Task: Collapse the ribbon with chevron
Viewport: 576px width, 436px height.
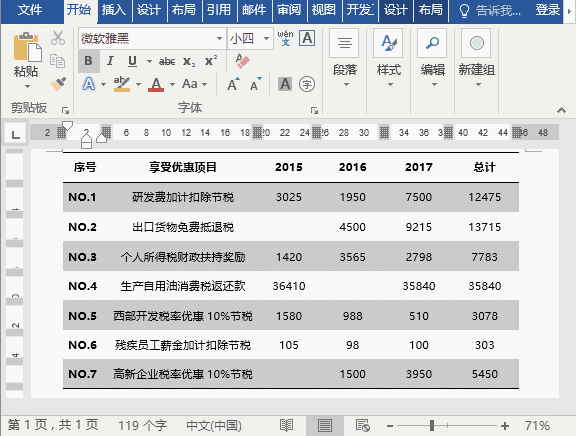Action: point(561,110)
